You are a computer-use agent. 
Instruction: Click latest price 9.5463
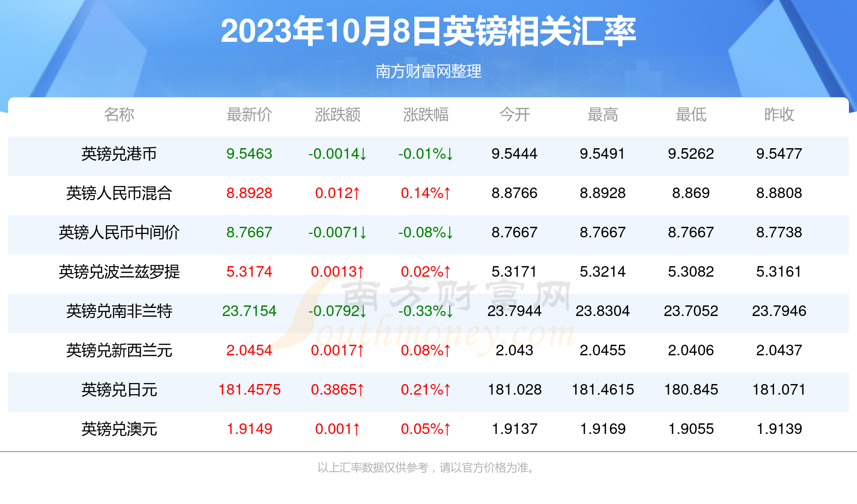(x=249, y=154)
